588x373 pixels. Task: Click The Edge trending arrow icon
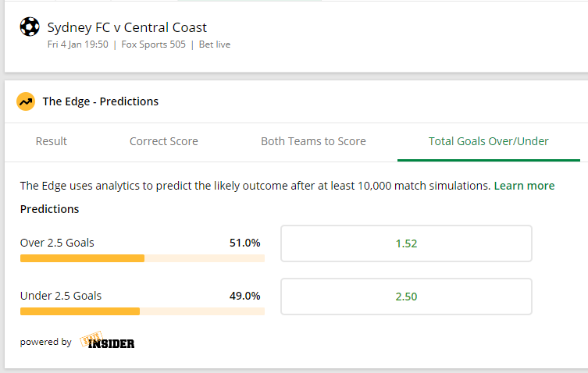click(x=26, y=101)
